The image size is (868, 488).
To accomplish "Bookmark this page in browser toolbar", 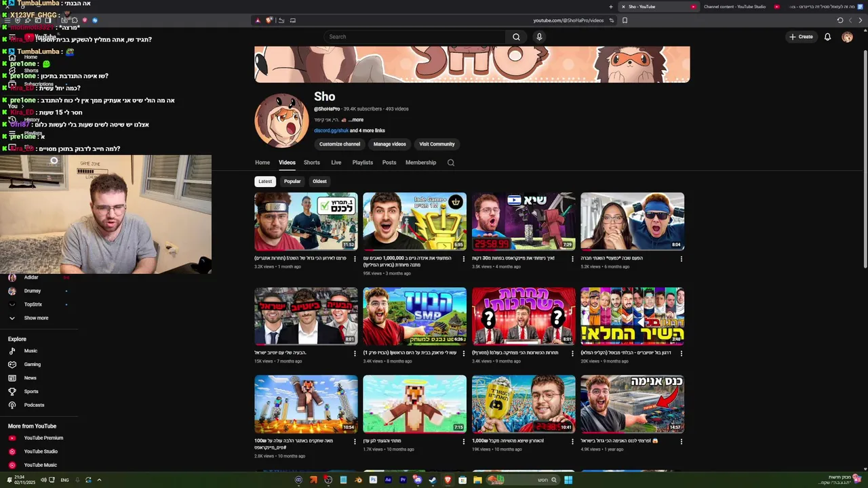I will pos(625,20).
